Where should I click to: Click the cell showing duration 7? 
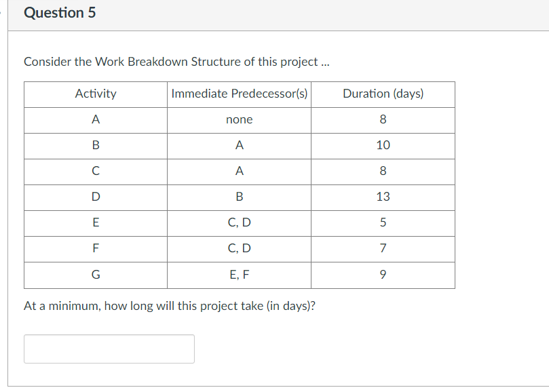pos(383,249)
